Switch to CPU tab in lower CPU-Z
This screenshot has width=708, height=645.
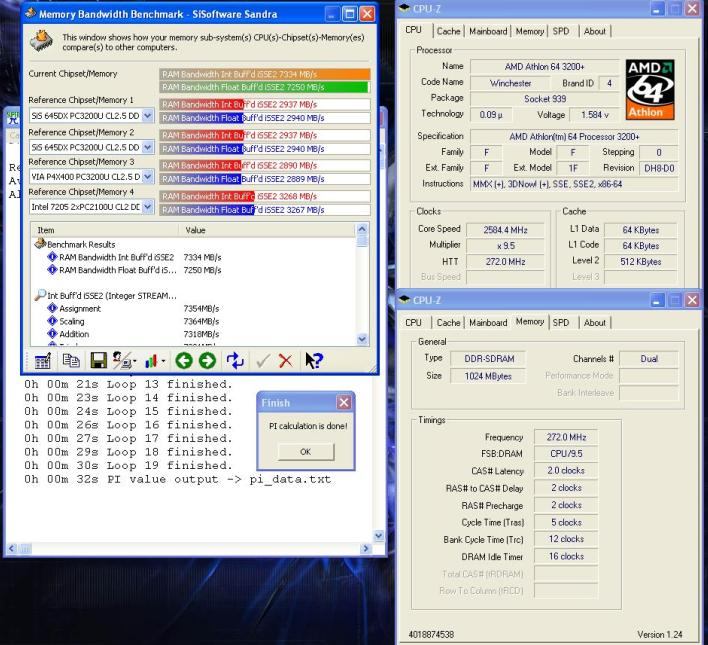(413, 322)
